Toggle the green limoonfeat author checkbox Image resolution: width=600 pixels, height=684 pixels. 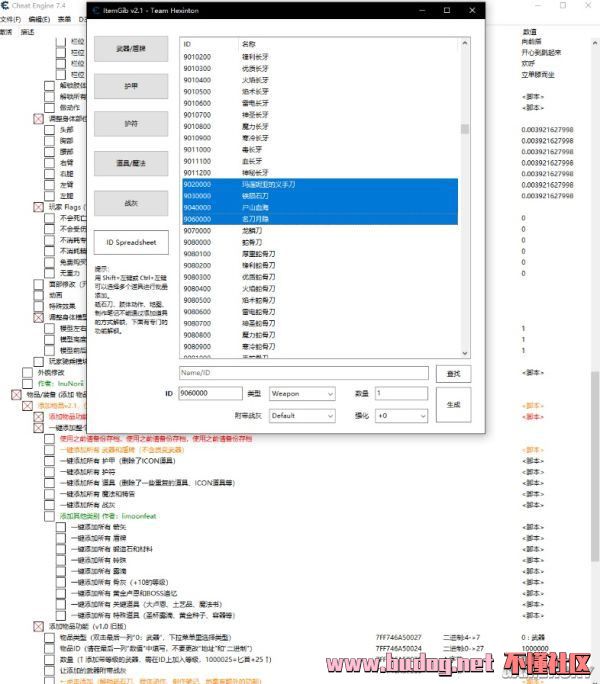pos(50,516)
